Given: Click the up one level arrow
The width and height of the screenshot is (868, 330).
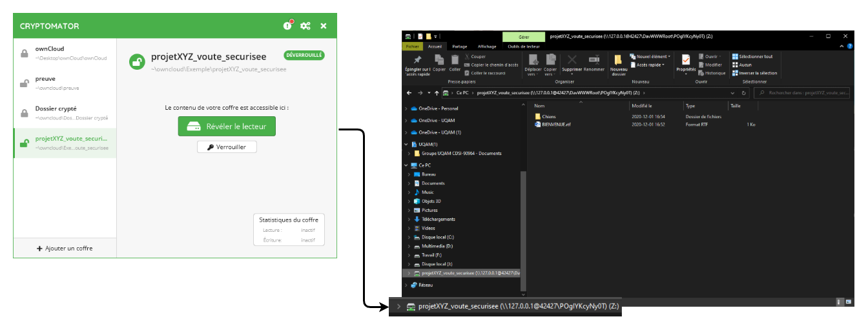Looking at the screenshot, I should (435, 93).
